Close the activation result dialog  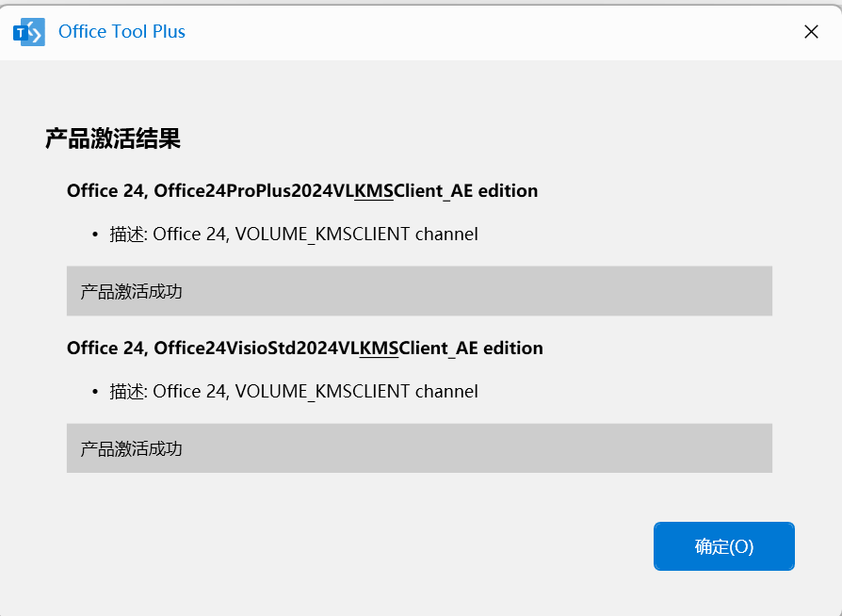pyautogui.click(x=811, y=32)
